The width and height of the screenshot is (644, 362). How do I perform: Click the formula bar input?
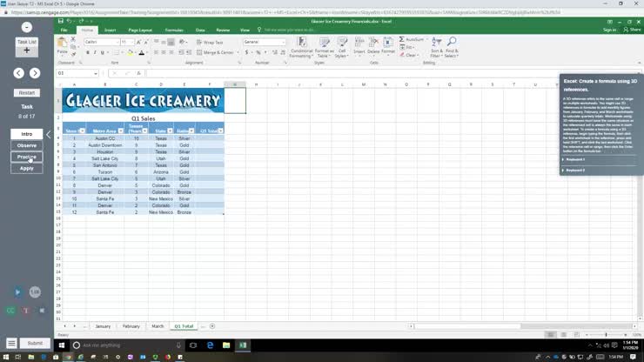coord(392,73)
